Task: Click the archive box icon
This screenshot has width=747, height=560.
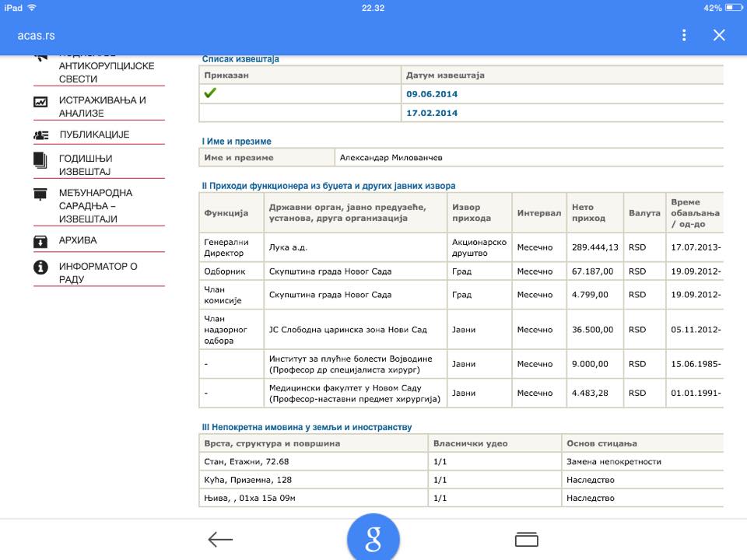Action: coord(40,241)
